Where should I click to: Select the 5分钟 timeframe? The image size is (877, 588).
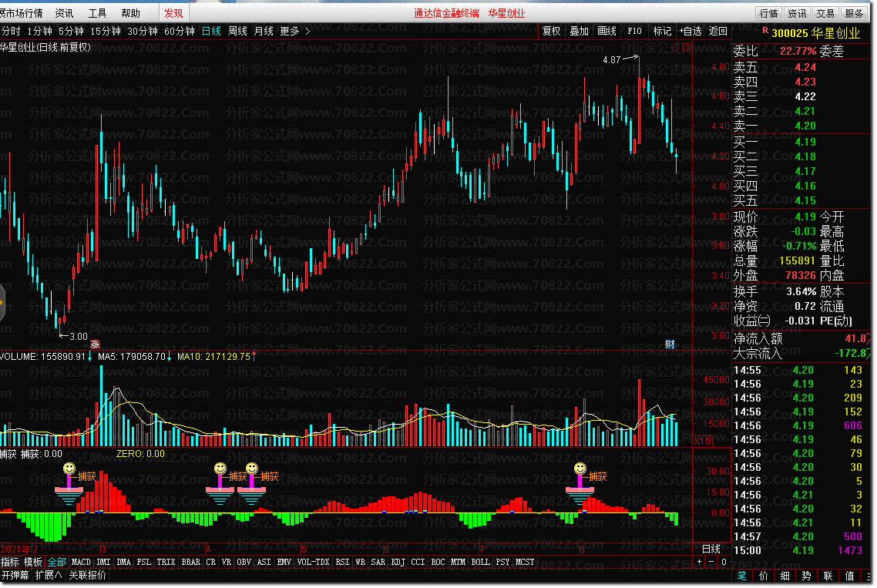pos(71,32)
